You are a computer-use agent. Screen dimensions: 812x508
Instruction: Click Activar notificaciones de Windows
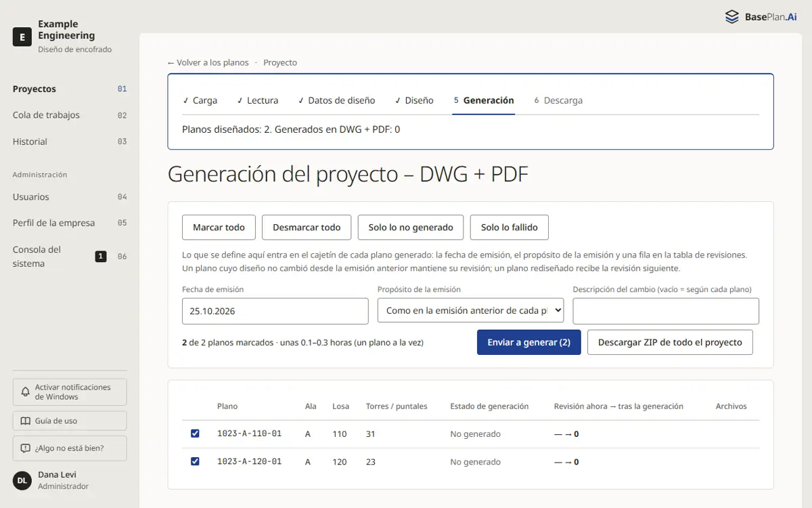[70, 392]
